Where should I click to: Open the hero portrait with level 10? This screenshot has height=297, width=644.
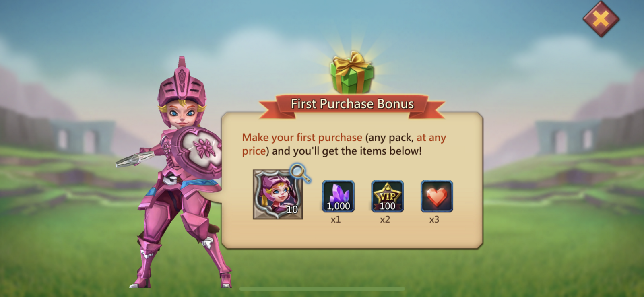coord(278,194)
